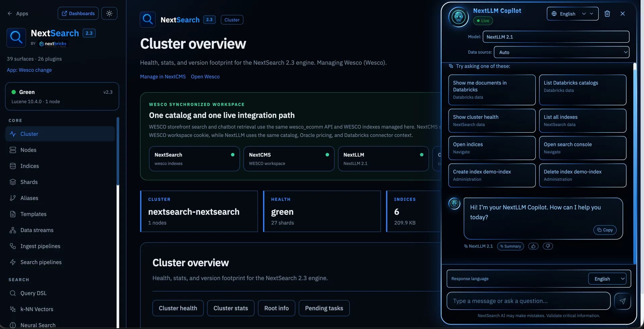Close the NextLLM Copilot panel

[623, 14]
